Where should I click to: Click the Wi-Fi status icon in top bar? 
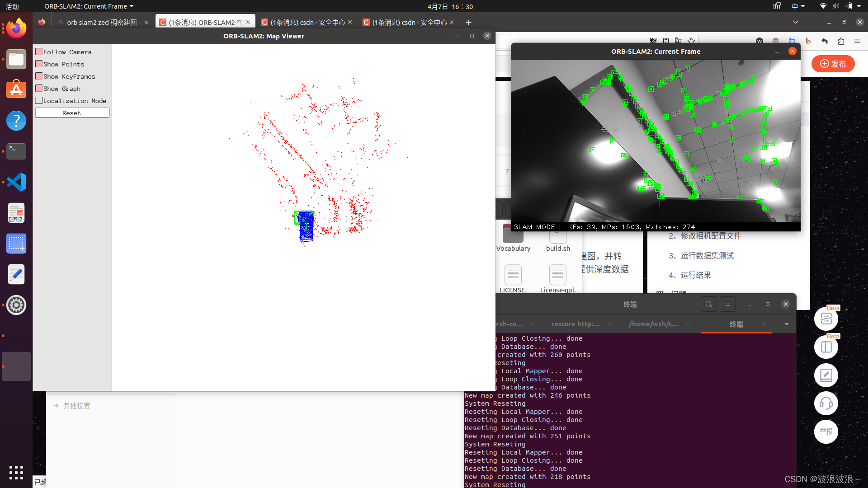(823, 6)
